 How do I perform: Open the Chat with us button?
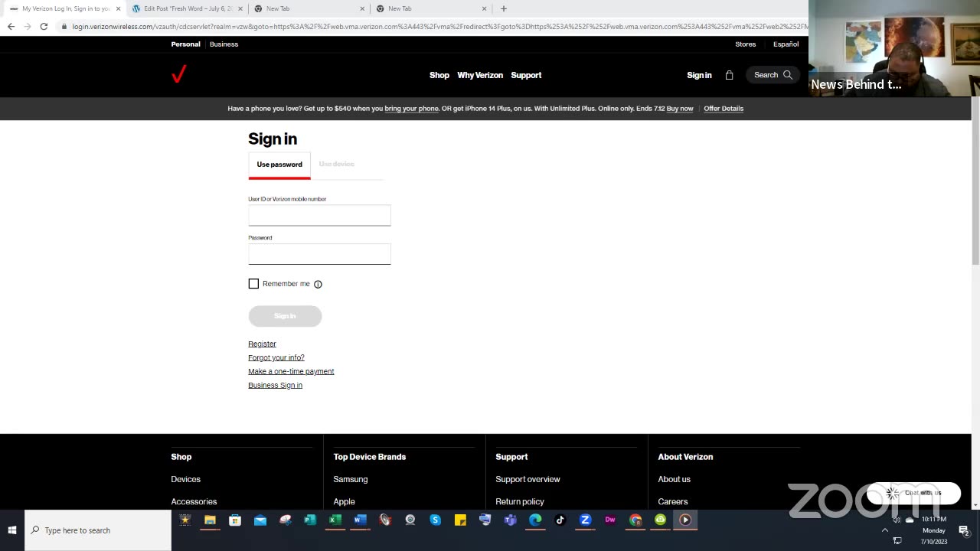coord(913,493)
